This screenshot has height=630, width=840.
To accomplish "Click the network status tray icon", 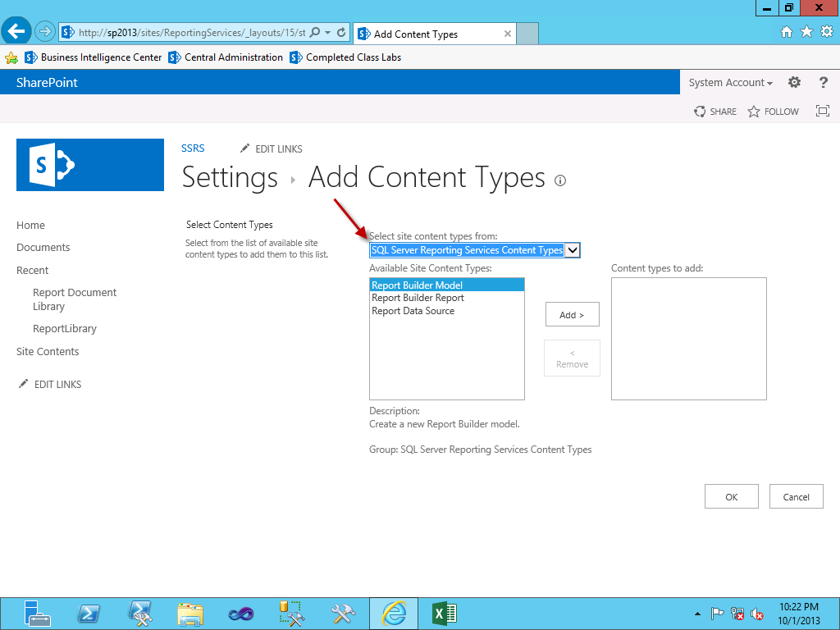I will (737, 614).
